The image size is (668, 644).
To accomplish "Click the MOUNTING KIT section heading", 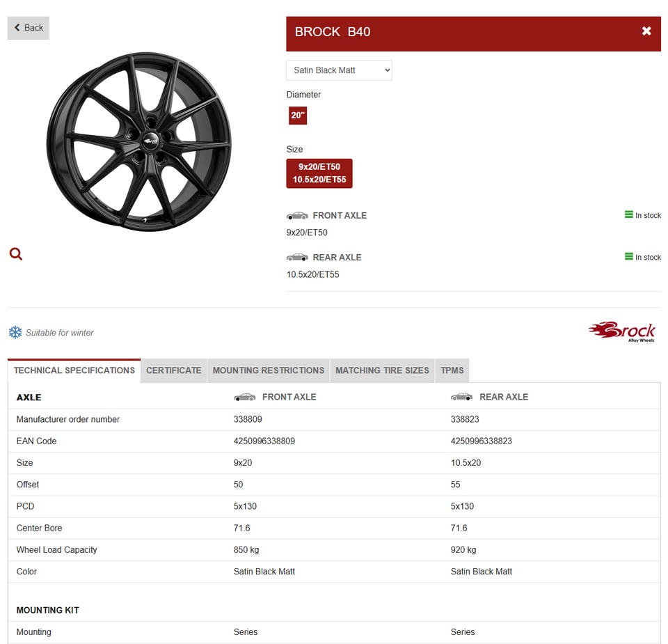I will tap(48, 611).
